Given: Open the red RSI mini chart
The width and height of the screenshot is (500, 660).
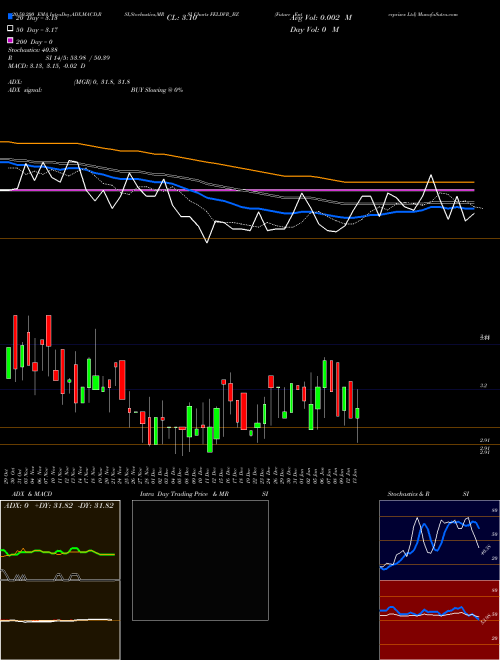Looking at the screenshot, I should (439, 620).
